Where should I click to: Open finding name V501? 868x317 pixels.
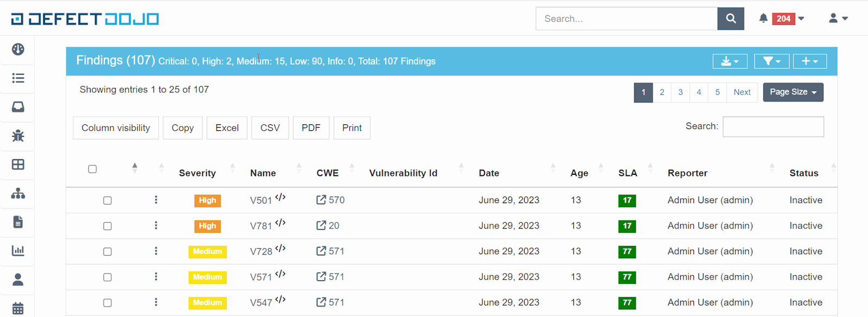point(261,200)
